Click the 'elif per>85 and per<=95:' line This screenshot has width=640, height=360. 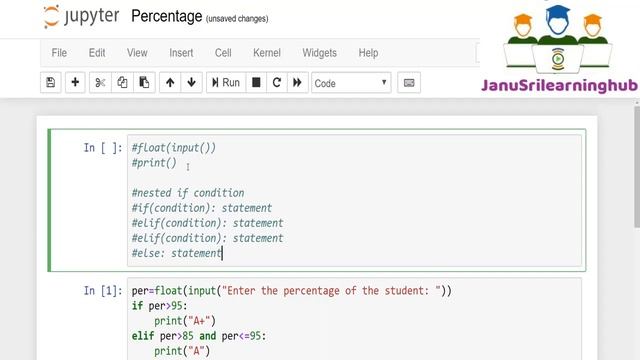pyautogui.click(x=199, y=336)
